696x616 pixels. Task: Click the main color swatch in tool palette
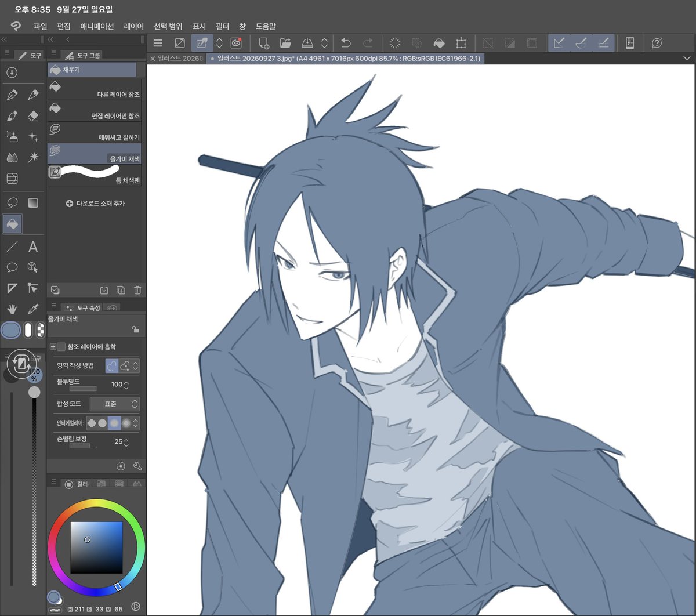[10, 330]
